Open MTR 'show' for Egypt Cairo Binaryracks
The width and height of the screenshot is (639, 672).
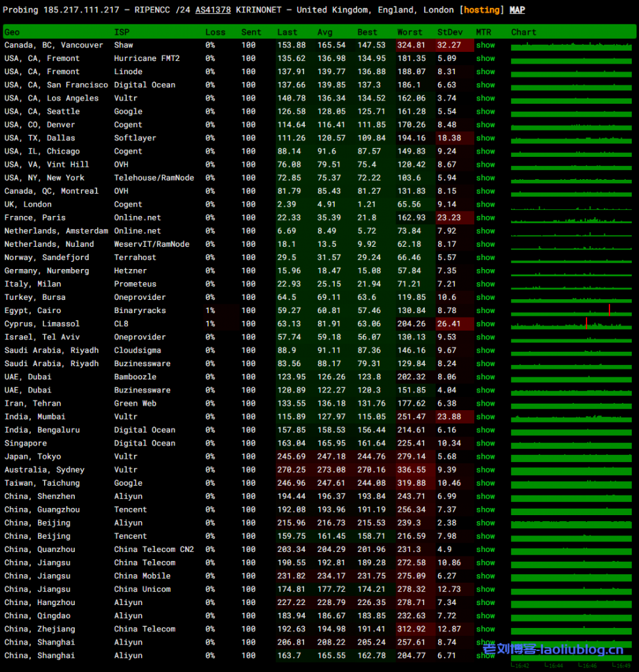(485, 310)
